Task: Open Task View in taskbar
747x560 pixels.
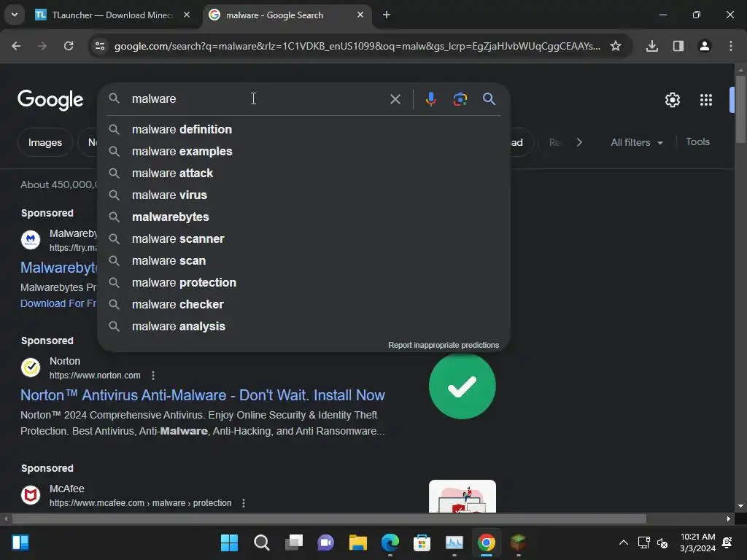Action: 294,542
